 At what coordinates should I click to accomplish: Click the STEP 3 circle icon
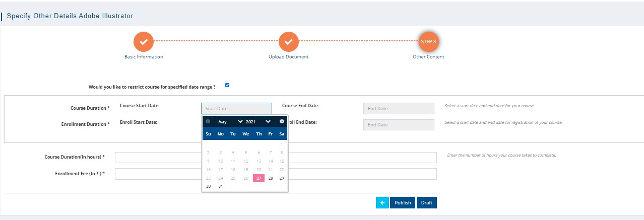pyautogui.click(x=428, y=42)
